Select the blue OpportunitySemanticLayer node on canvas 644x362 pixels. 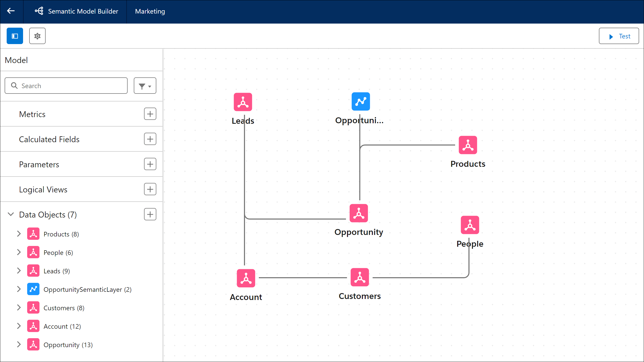(361, 101)
